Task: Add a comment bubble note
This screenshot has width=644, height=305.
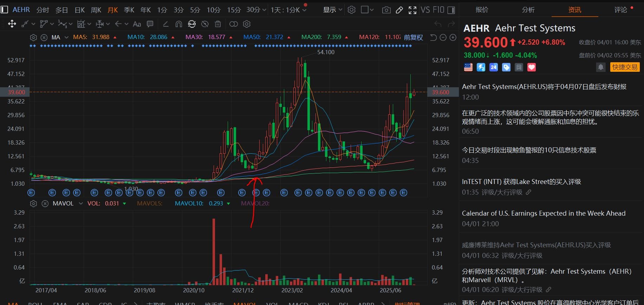Action: point(150,24)
